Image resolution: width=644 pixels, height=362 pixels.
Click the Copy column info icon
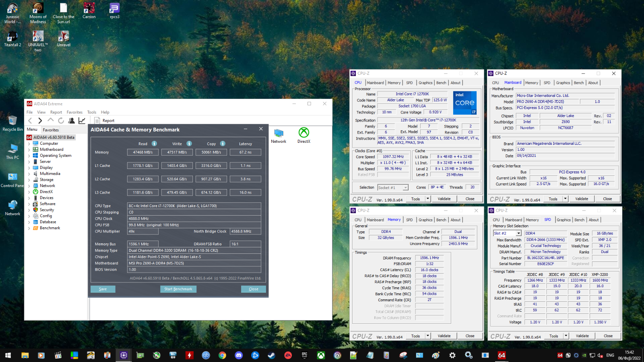point(223,144)
